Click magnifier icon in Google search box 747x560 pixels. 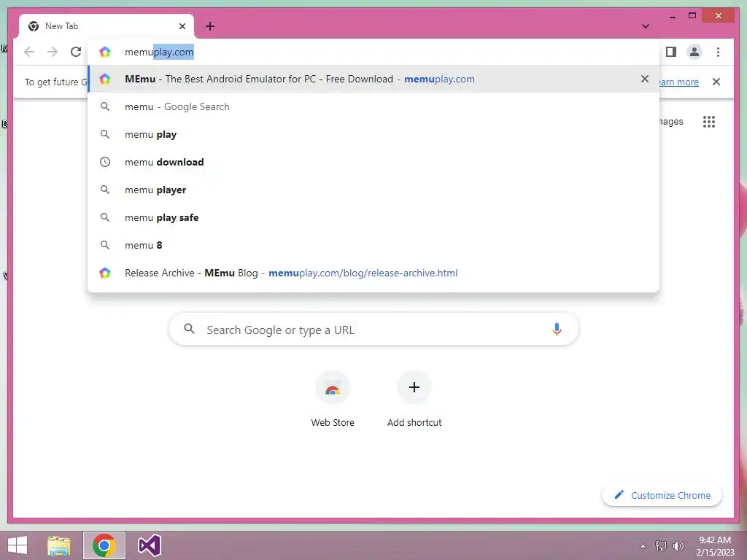coord(189,329)
